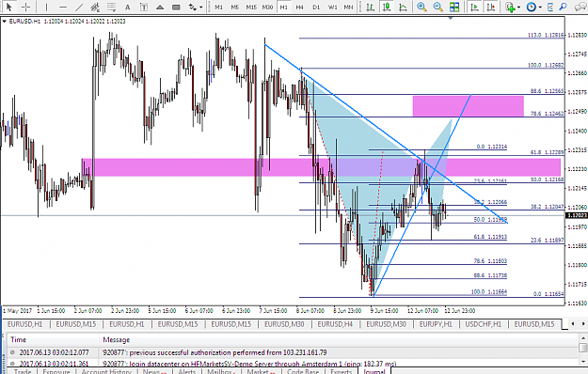Zoom in on the chart
Image resolution: width=588 pixels, height=374 pixels.
(421, 7)
